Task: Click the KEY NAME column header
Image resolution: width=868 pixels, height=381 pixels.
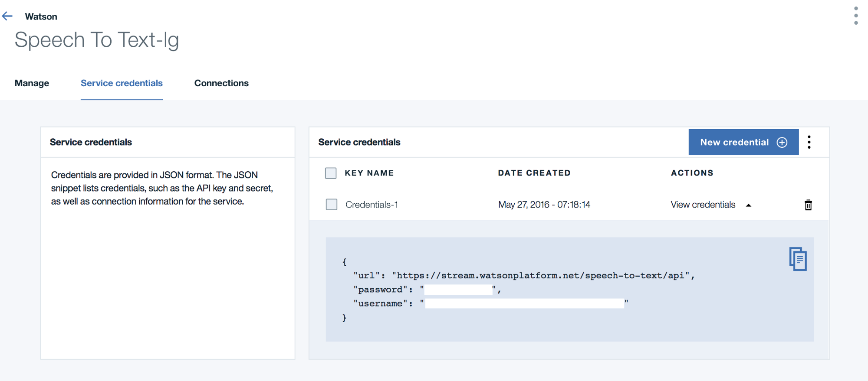Action: (369, 173)
